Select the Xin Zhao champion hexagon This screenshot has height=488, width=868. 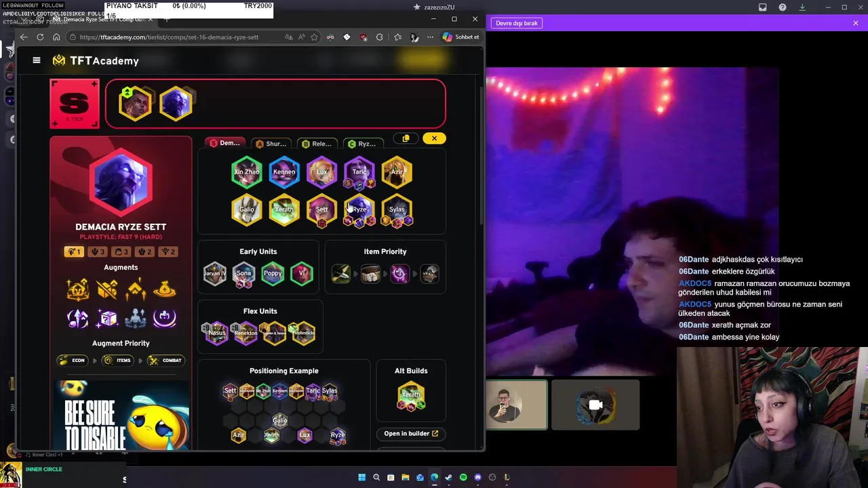coord(246,172)
